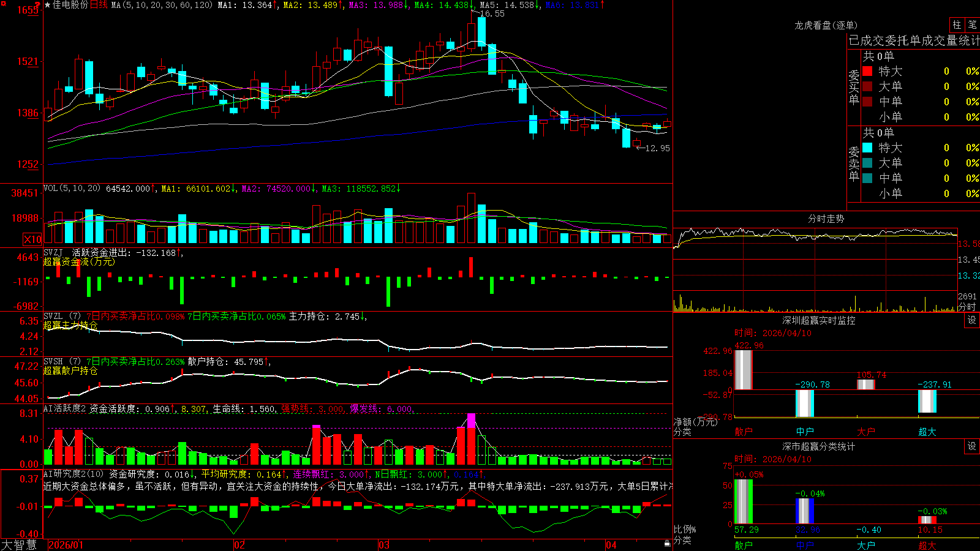Click the SVZJ indicator name

(53, 252)
